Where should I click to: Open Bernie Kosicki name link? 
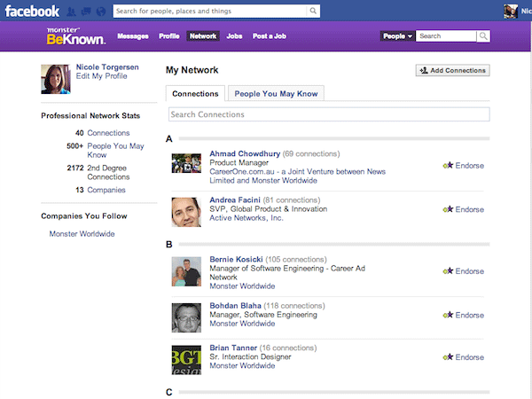point(236,259)
